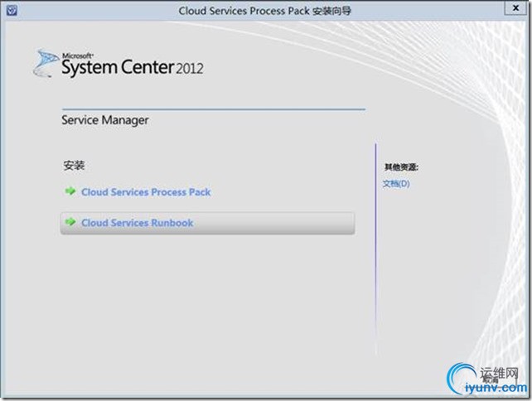Click the installer icon in the title bar

12,10
